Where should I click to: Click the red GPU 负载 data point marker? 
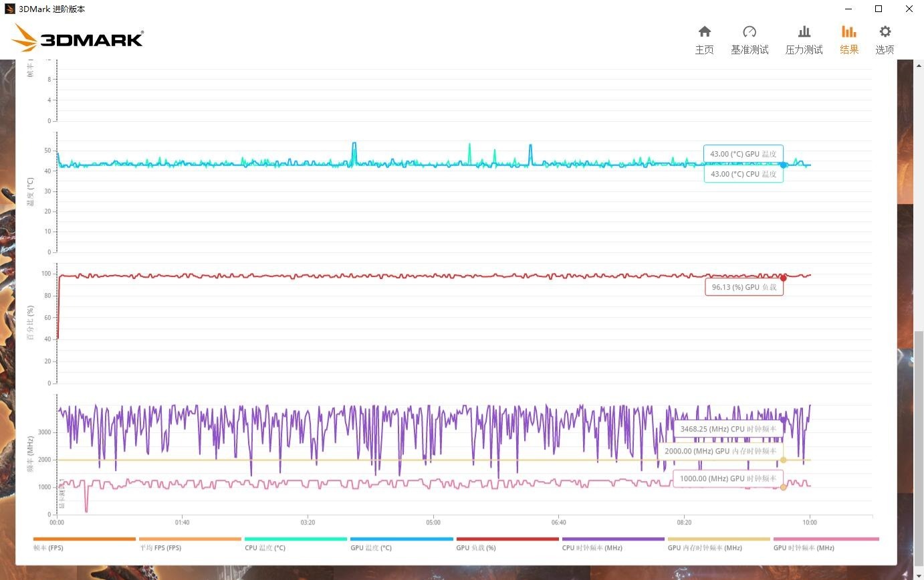click(x=783, y=278)
